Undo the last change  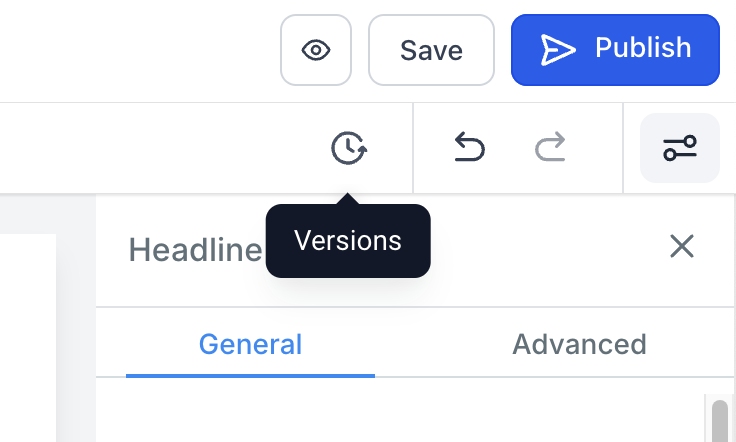click(469, 149)
